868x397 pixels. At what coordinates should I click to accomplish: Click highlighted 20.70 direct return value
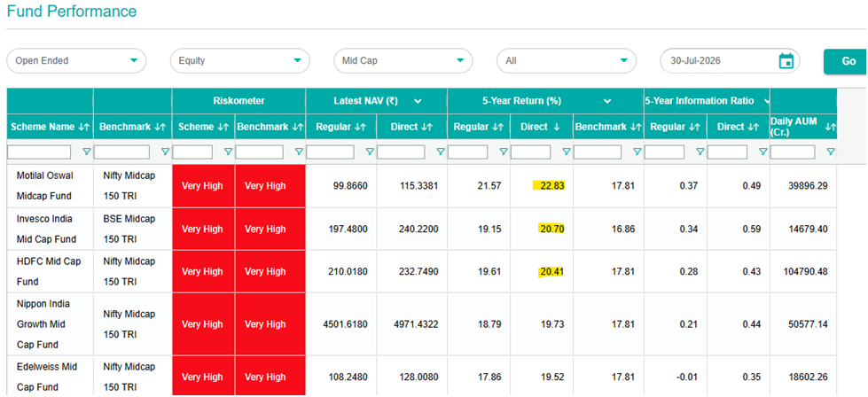pyautogui.click(x=551, y=229)
